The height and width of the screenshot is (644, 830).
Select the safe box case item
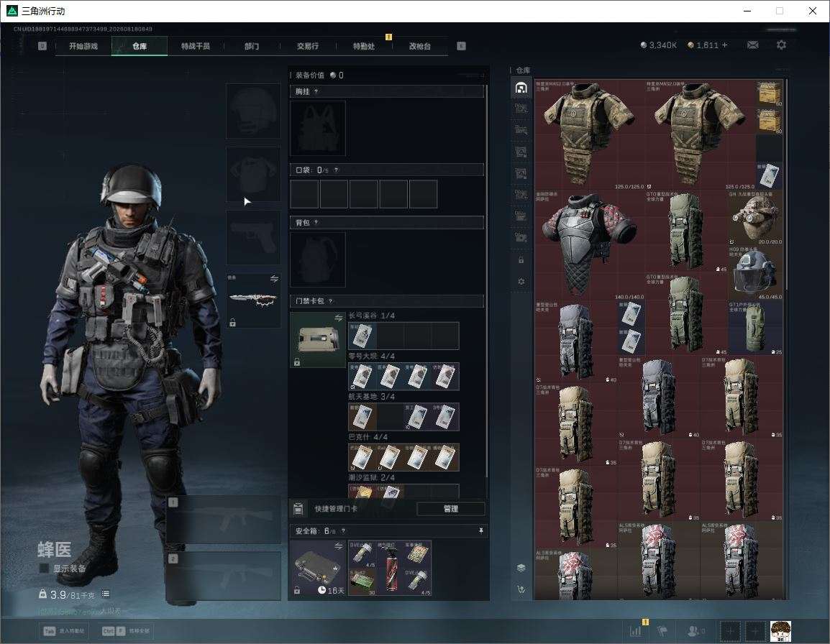318,568
